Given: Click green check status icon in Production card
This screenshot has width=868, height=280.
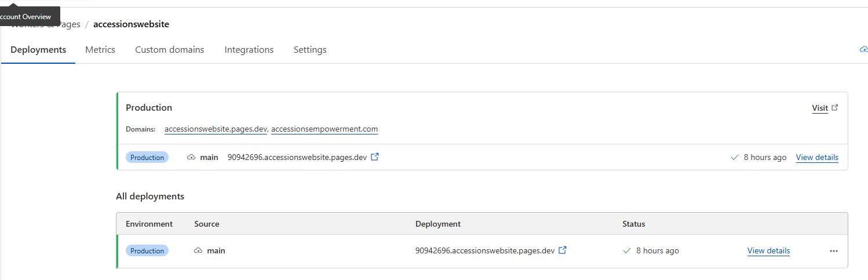Looking at the screenshot, I should pyautogui.click(x=735, y=158).
